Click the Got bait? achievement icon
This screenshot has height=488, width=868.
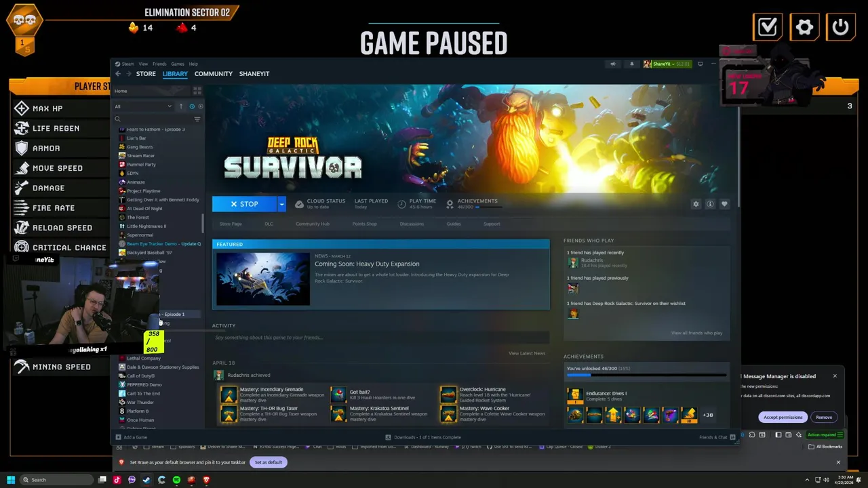click(x=338, y=395)
